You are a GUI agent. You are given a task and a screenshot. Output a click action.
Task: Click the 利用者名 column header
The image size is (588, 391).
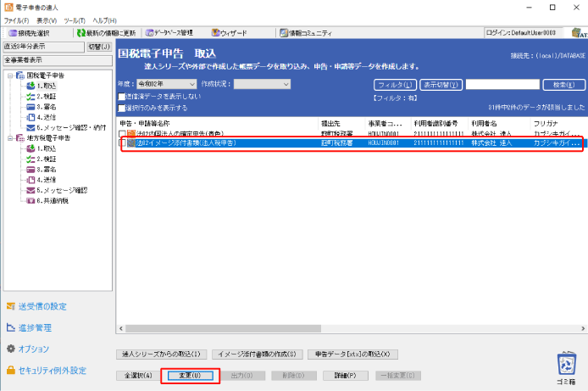[499, 124]
